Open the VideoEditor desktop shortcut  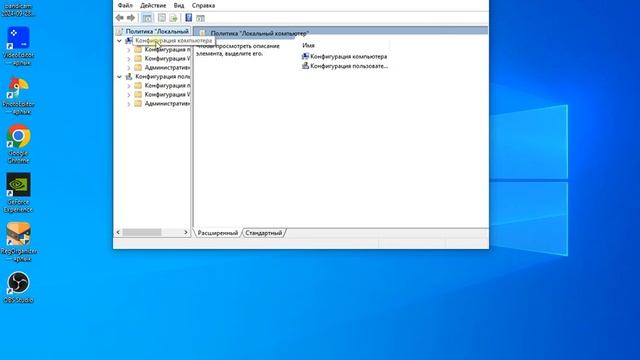click(18, 46)
